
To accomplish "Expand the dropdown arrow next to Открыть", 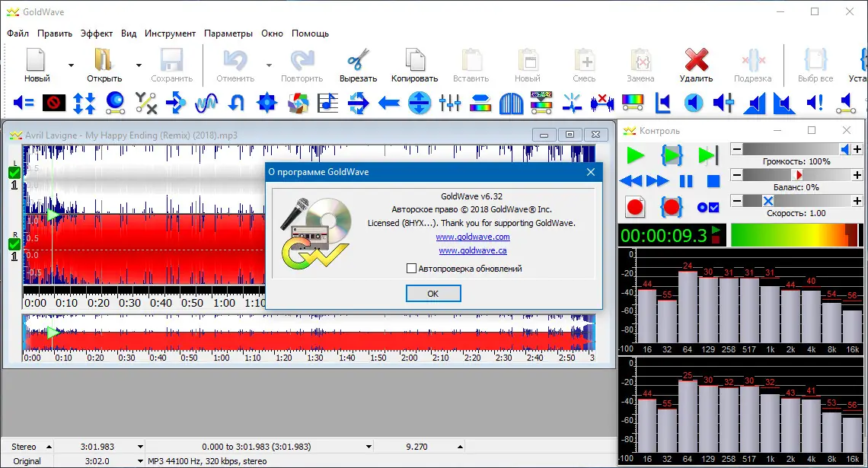I will (x=138, y=65).
